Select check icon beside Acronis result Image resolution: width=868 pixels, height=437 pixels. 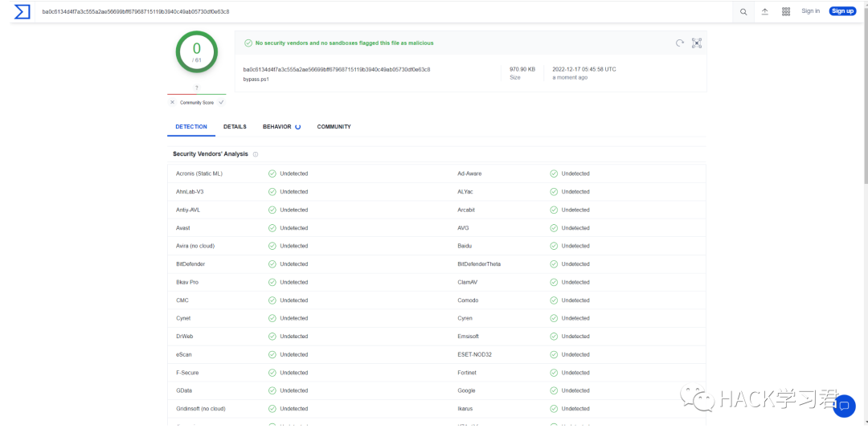pyautogui.click(x=272, y=174)
